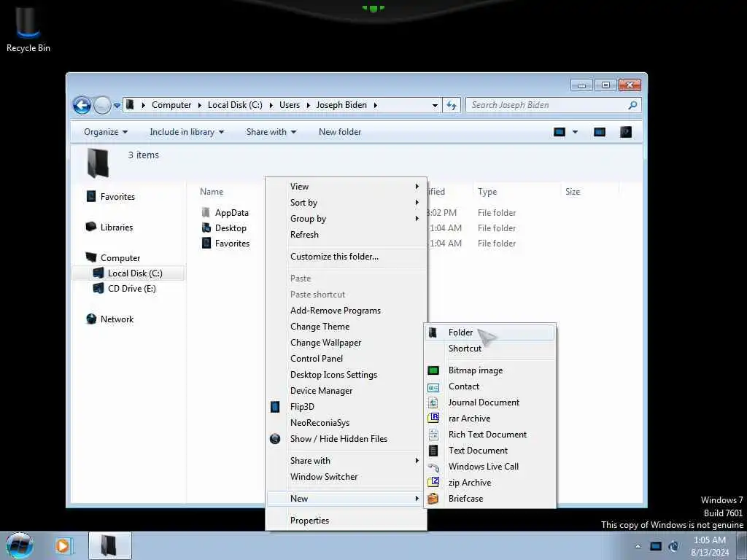747x560 pixels.
Task: Click Computer in the address breadcrumb
Action: coord(171,105)
